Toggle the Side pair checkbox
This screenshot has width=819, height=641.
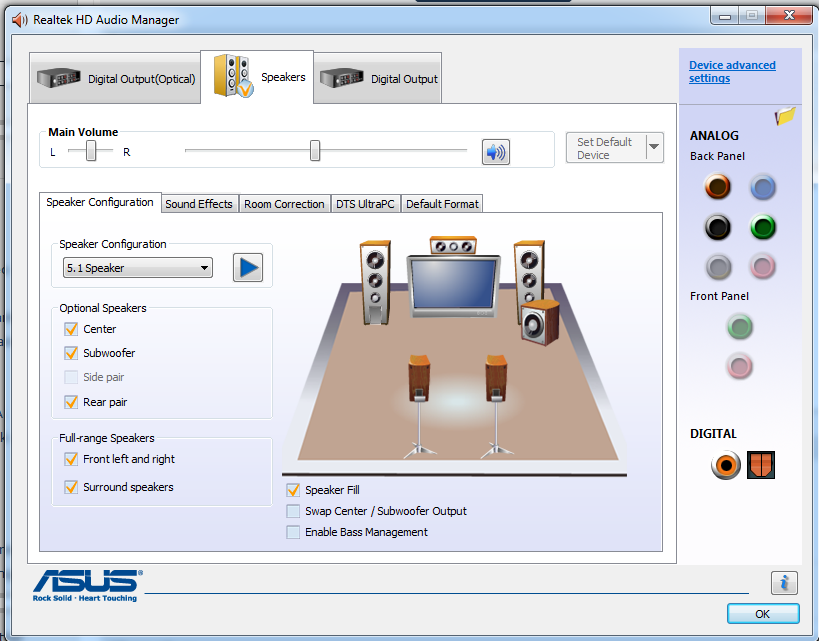71,377
